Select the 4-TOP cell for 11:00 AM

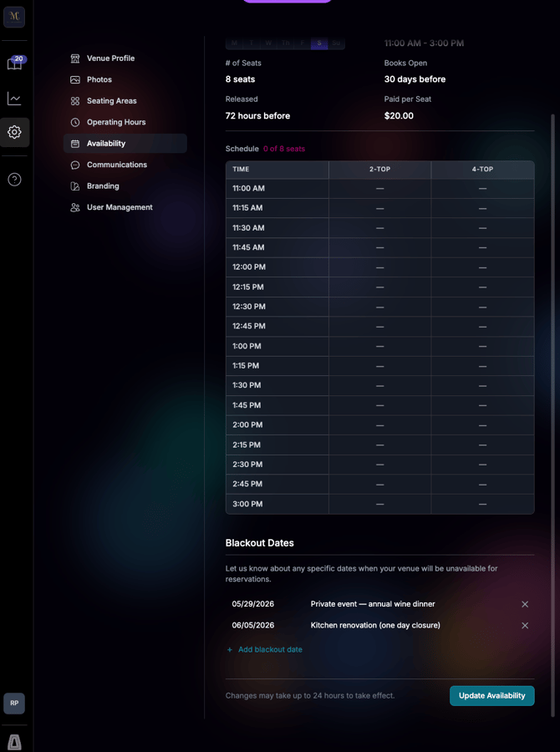pyautogui.click(x=483, y=189)
